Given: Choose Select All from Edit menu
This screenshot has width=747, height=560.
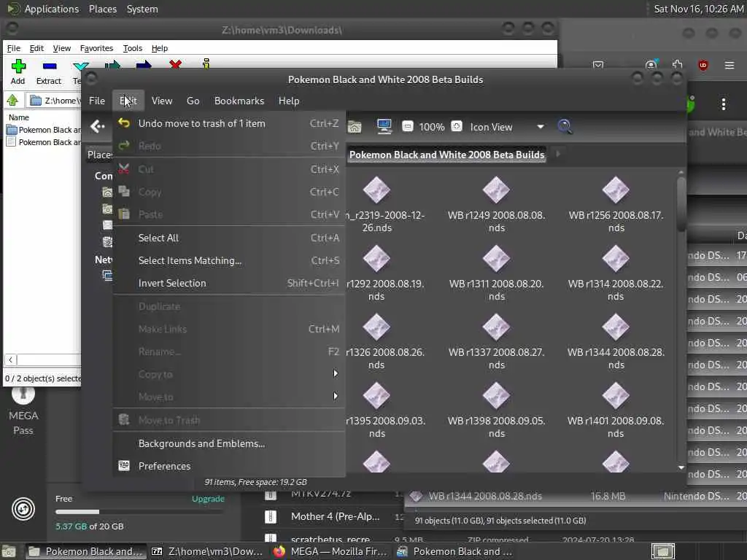Looking at the screenshot, I should pyautogui.click(x=158, y=238).
